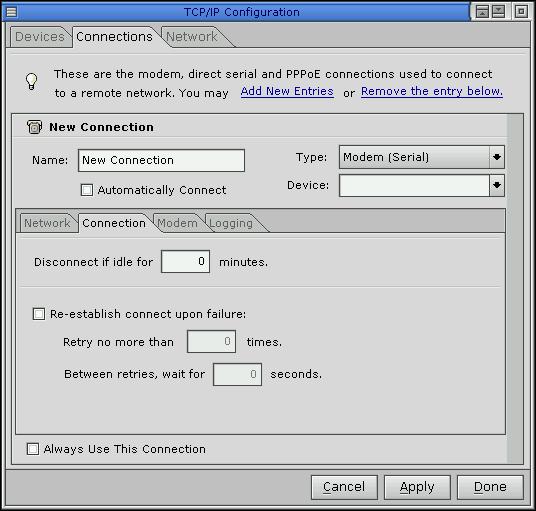Open the inner Network sub-tab

[47, 223]
